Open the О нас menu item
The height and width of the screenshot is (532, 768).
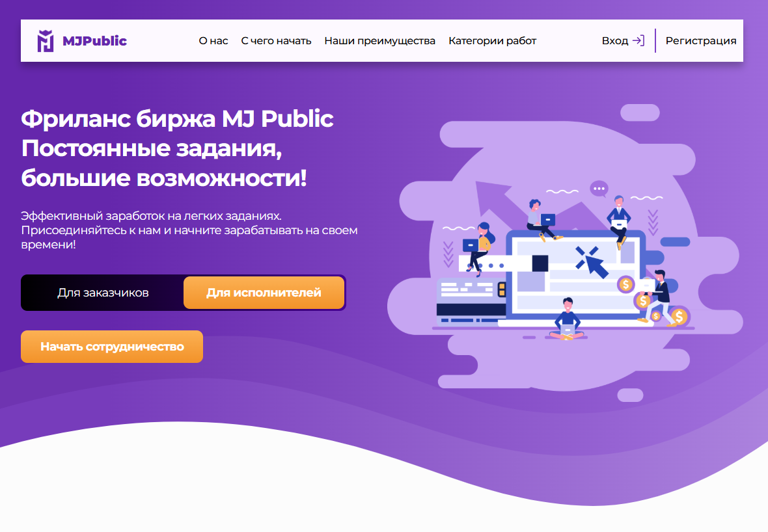(x=213, y=40)
